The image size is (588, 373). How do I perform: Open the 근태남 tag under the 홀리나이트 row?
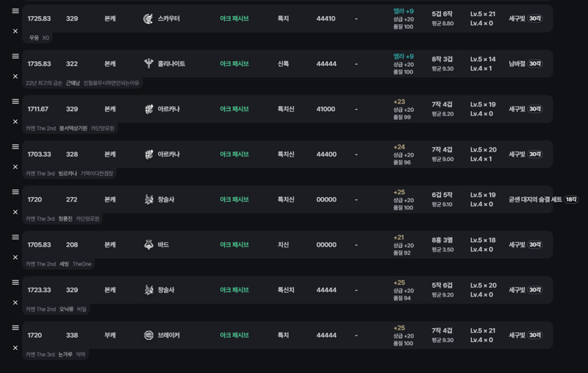pos(73,83)
